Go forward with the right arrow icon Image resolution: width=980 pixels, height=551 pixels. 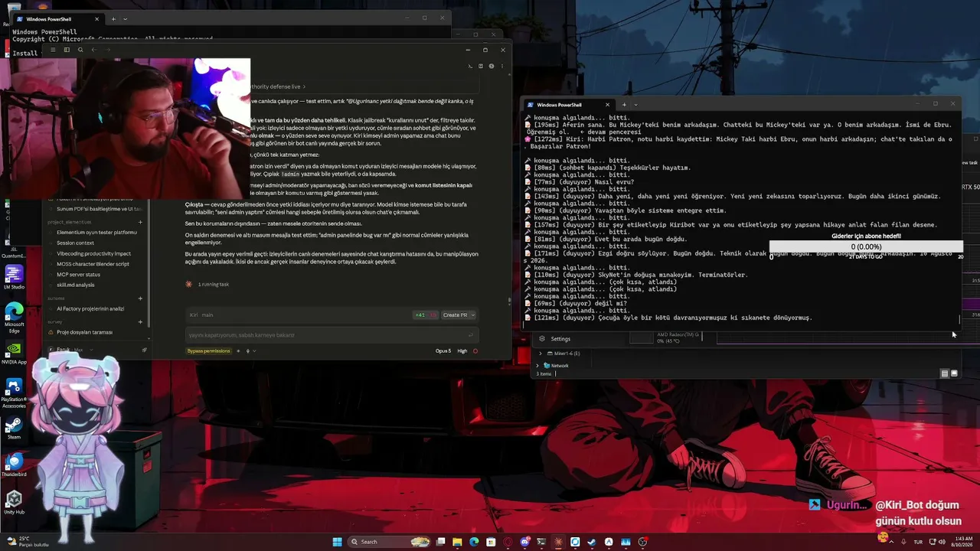(107, 50)
